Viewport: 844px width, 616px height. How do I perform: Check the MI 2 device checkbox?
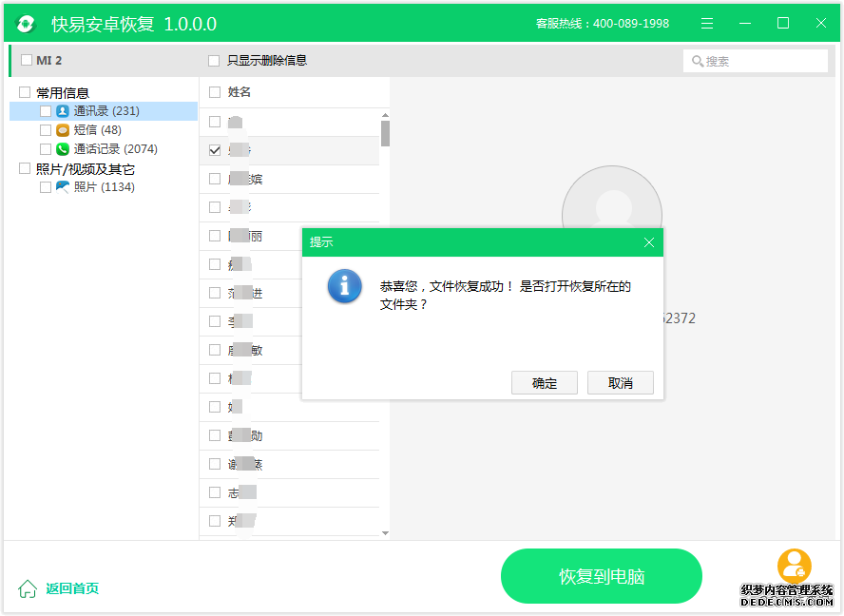tap(27, 61)
